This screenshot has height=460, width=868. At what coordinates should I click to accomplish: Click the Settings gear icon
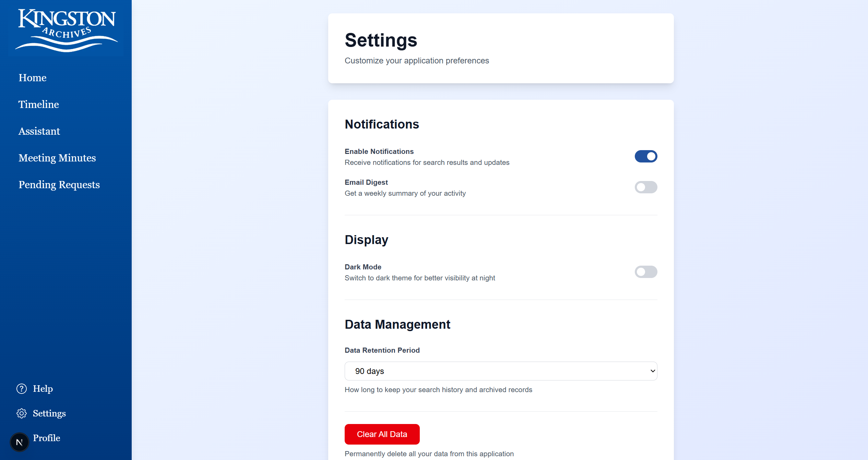pos(22,413)
